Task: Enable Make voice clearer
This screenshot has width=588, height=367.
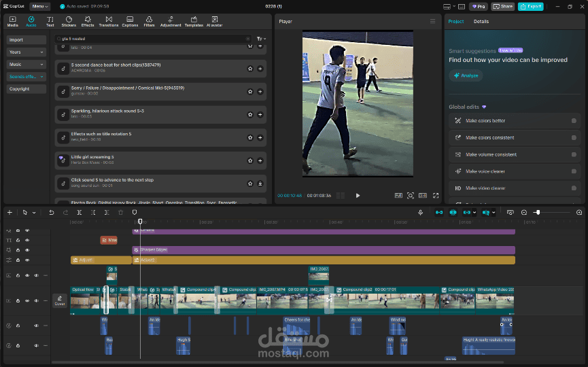Action: click(574, 171)
